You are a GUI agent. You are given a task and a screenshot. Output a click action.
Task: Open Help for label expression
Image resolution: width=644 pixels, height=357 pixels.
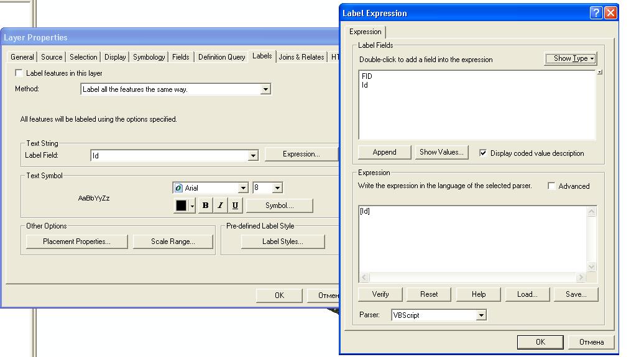coord(479,294)
